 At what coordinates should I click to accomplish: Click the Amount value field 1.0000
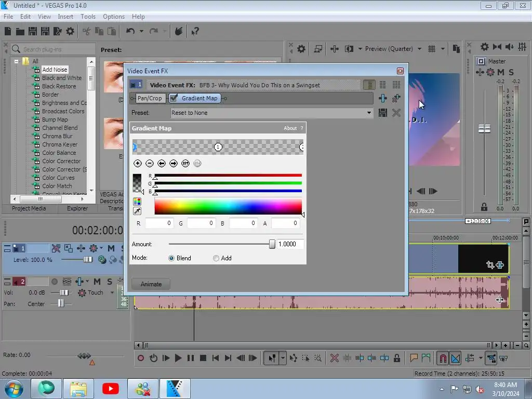(x=290, y=244)
